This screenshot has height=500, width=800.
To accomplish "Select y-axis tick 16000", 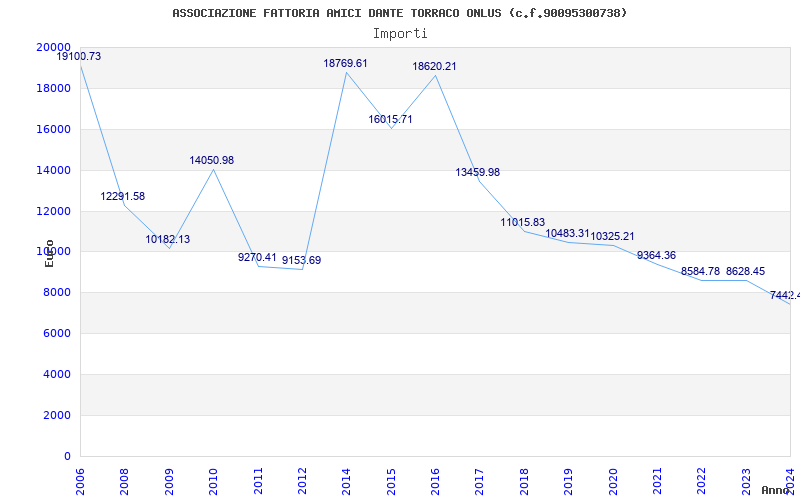I will coord(54,129).
